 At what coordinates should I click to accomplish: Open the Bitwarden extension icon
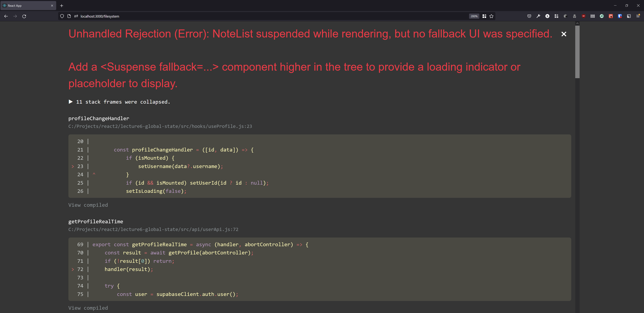620,16
